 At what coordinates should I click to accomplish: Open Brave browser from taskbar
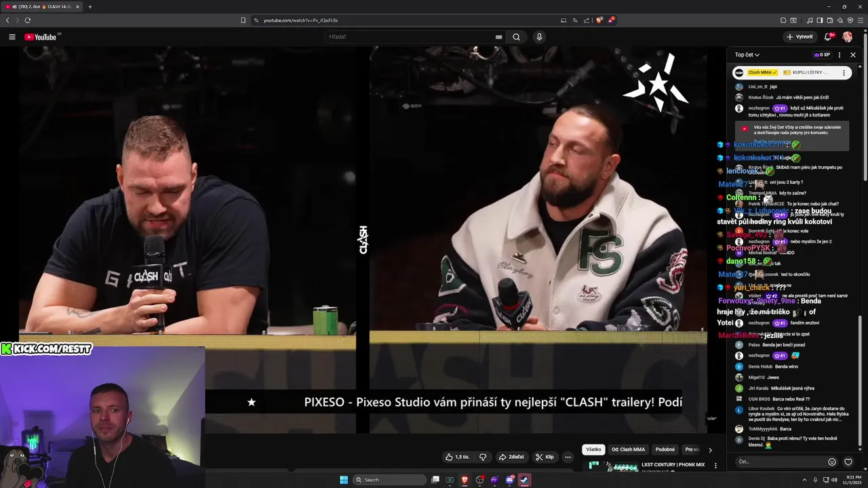(465, 480)
